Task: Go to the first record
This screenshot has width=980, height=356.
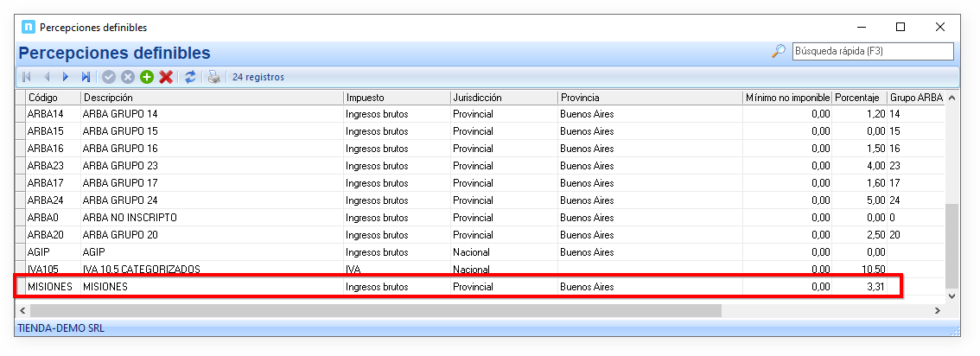Action: pyautogui.click(x=27, y=77)
